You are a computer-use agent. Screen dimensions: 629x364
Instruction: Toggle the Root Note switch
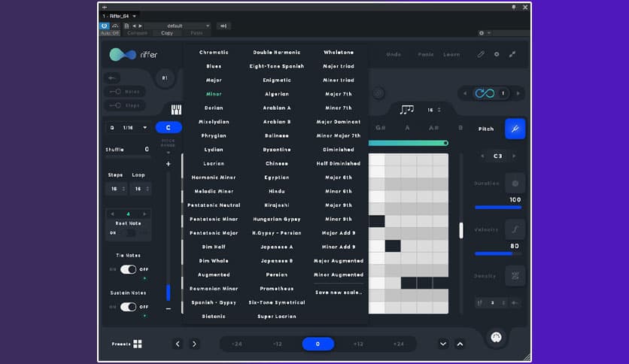[x=131, y=233]
